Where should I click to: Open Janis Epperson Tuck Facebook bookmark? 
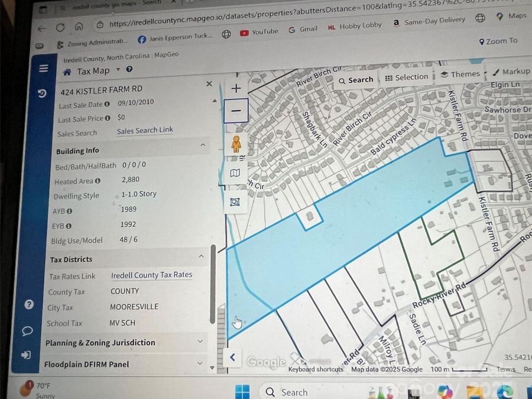(175, 37)
